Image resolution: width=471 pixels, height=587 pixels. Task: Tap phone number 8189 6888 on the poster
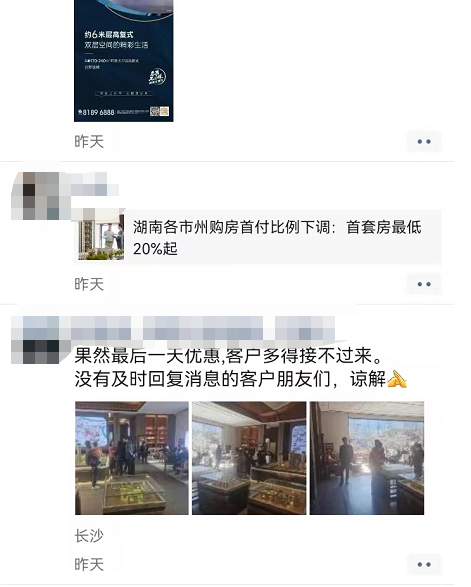pyautogui.click(x=96, y=112)
